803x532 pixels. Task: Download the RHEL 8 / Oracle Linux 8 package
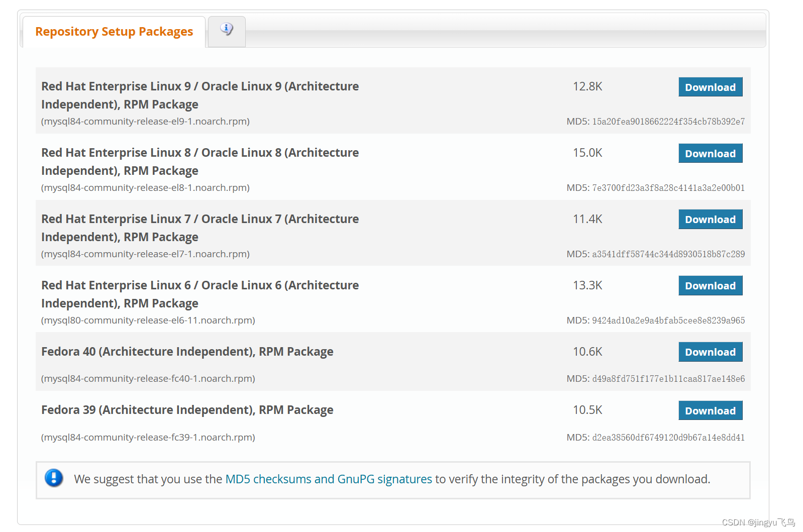[x=710, y=153]
